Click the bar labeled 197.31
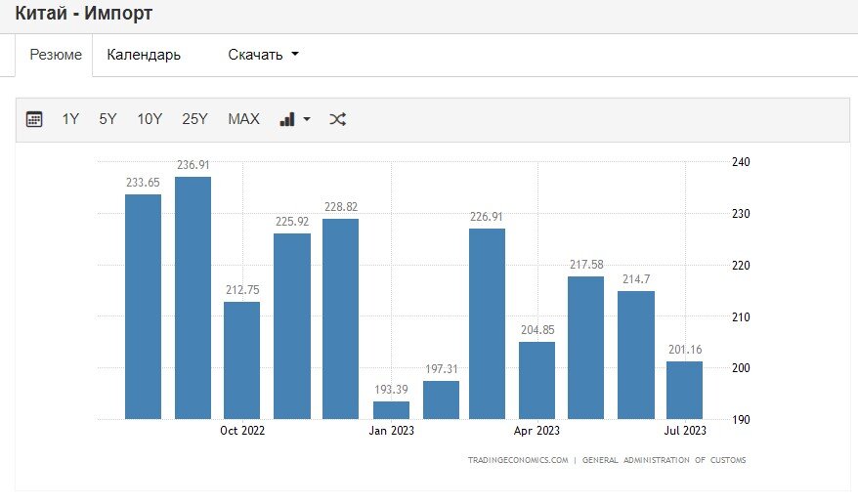Image resolution: width=858 pixels, height=504 pixels. tap(441, 400)
